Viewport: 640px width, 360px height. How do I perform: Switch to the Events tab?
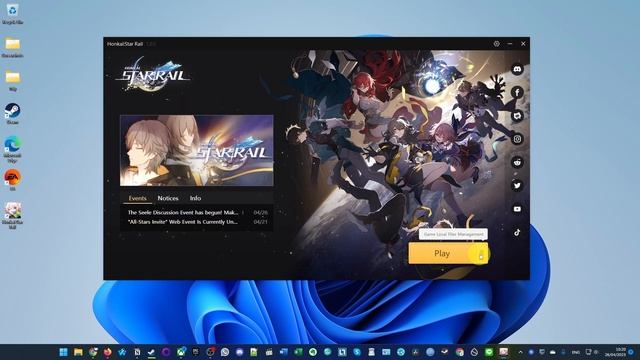click(137, 198)
